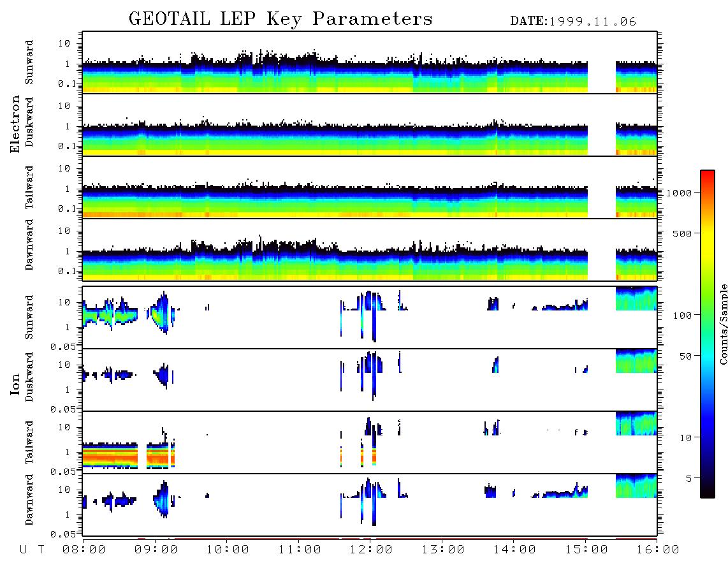Screen dimensions: 728x561
Task: Click the "GEOTAIL LEP Key Parameters" title
Action: [x=280, y=19]
